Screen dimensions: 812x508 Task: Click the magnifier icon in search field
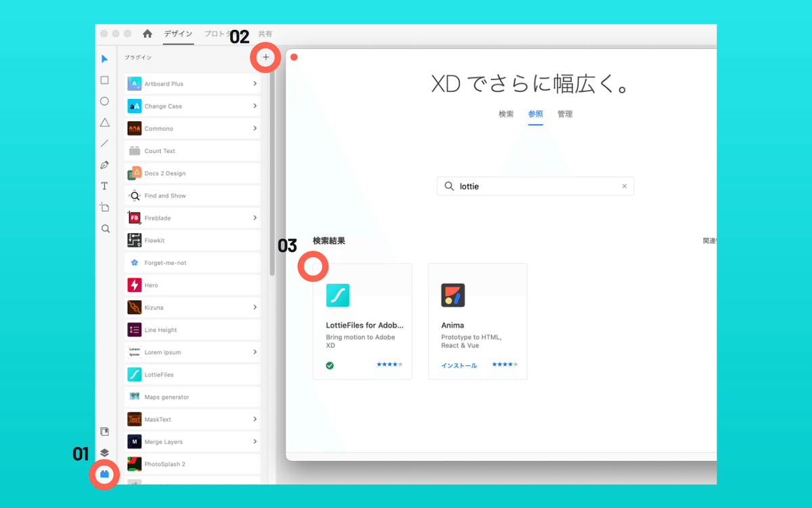[x=449, y=186]
